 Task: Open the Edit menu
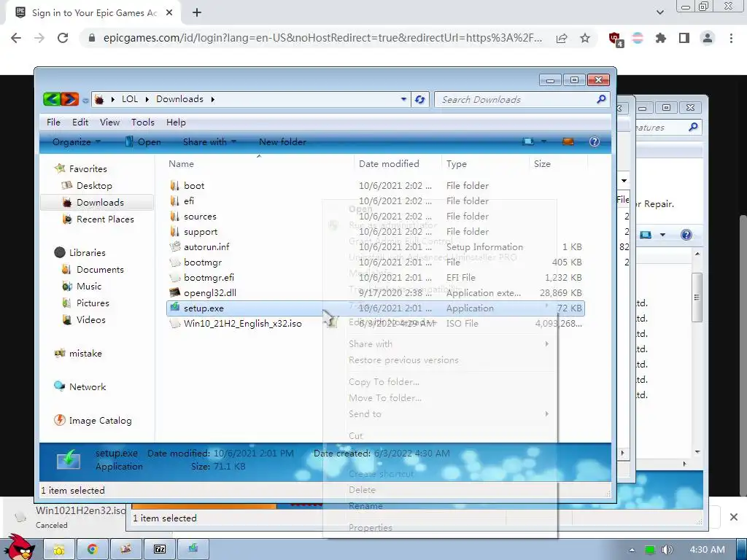[x=80, y=122]
